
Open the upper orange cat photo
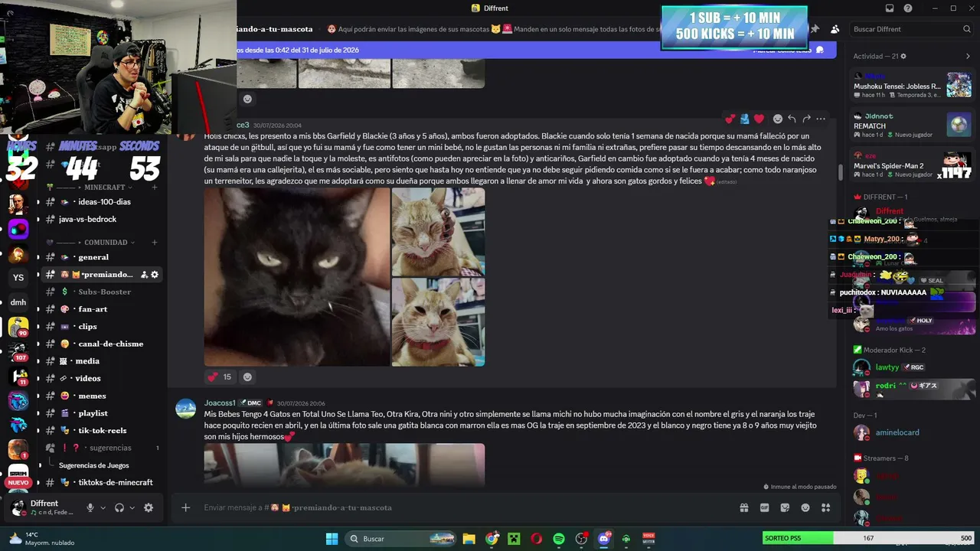point(438,232)
